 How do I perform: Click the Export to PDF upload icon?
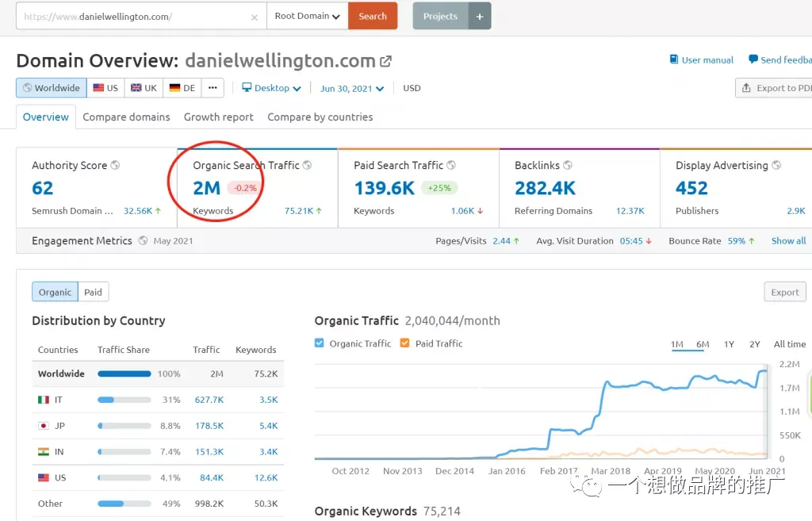click(x=746, y=88)
